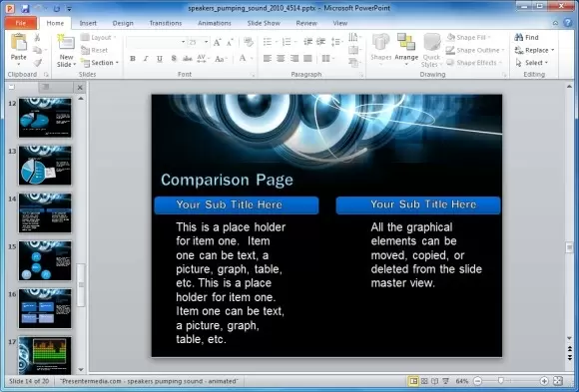Select slide 16 thumbnail

(45, 308)
